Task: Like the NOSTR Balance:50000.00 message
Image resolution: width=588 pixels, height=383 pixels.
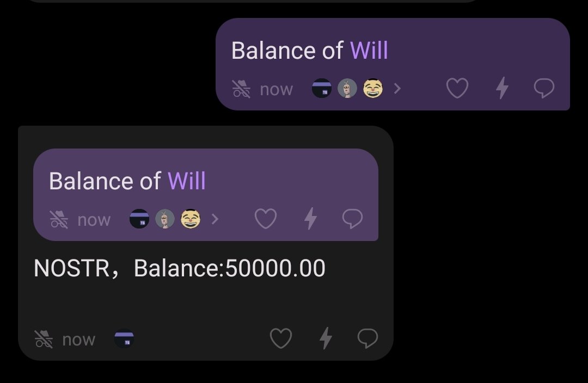Action: [x=281, y=338]
